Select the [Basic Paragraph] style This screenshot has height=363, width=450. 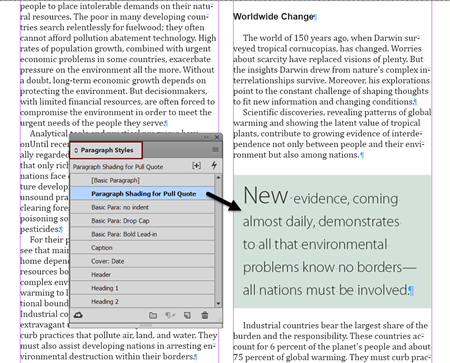(x=142, y=180)
